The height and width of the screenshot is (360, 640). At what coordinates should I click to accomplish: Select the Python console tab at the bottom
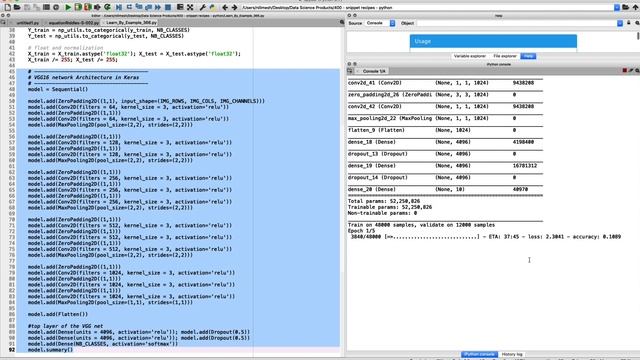pyautogui.click(x=479, y=354)
